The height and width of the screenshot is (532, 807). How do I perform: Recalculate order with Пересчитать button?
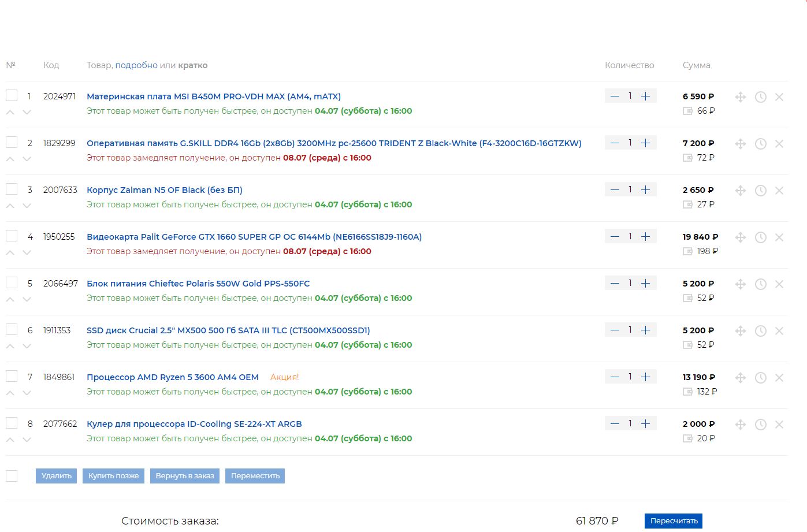tap(674, 521)
